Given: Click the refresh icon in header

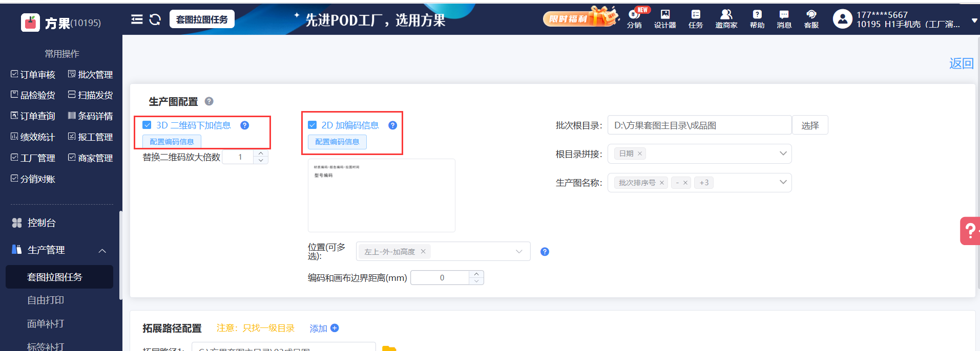Looking at the screenshot, I should (155, 19).
